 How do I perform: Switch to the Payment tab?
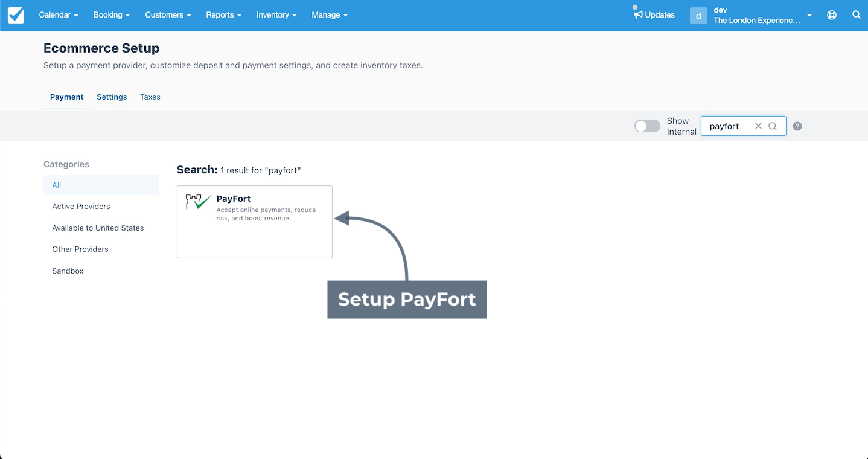coord(66,97)
